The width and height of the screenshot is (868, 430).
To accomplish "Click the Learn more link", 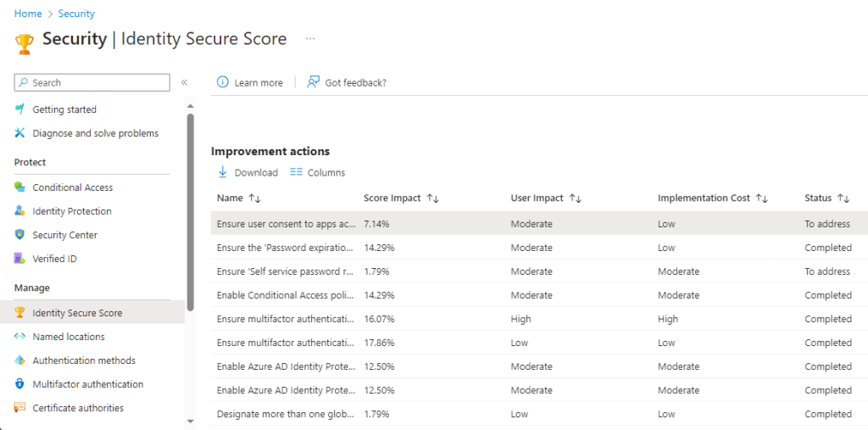I will pyautogui.click(x=250, y=82).
